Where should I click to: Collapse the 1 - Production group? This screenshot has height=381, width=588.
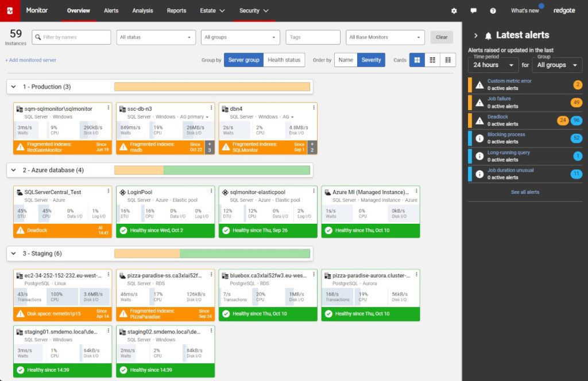[x=14, y=87]
